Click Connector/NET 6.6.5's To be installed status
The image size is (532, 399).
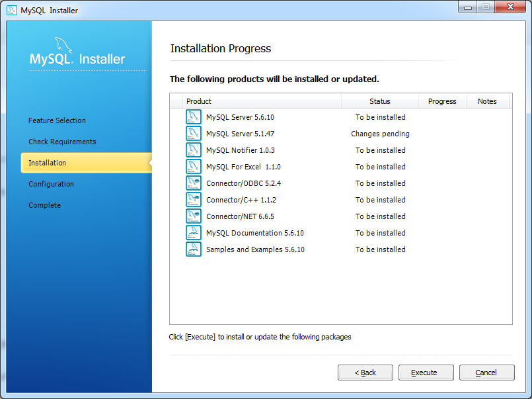(381, 216)
